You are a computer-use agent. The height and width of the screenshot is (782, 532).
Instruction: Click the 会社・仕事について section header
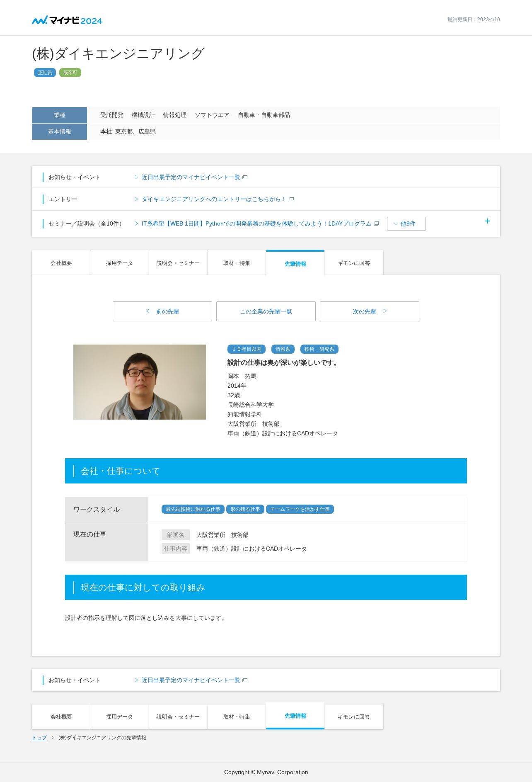click(266, 471)
